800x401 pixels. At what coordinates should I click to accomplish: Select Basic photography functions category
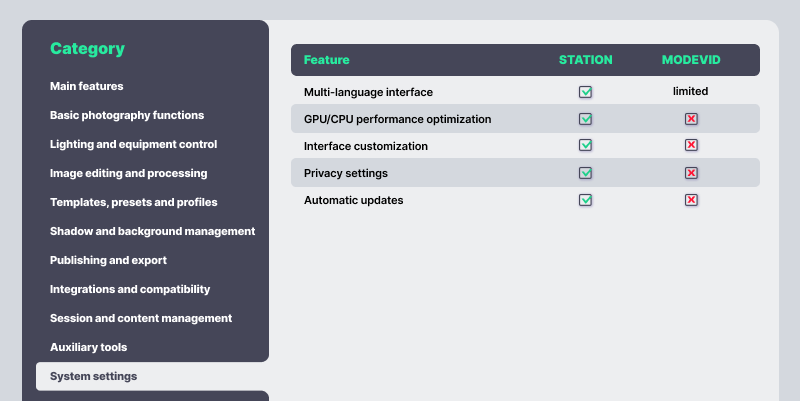(127, 115)
